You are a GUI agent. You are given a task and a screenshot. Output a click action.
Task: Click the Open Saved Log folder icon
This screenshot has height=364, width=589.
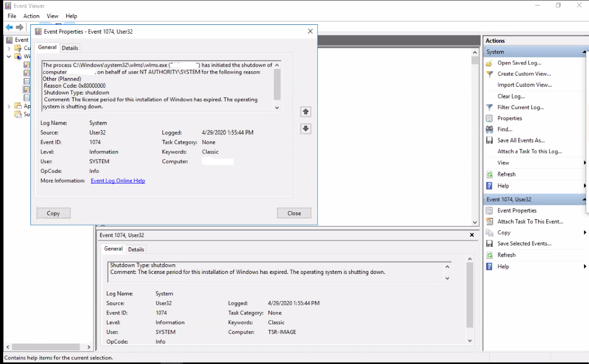click(490, 63)
